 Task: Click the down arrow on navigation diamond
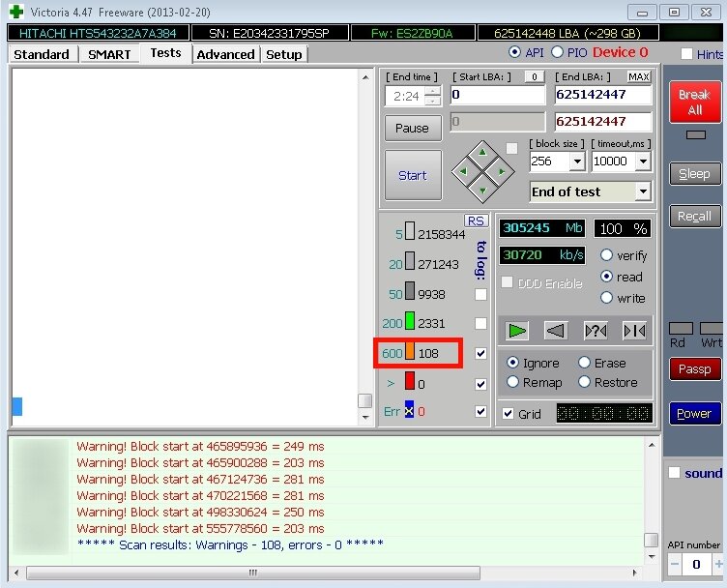pyautogui.click(x=482, y=191)
